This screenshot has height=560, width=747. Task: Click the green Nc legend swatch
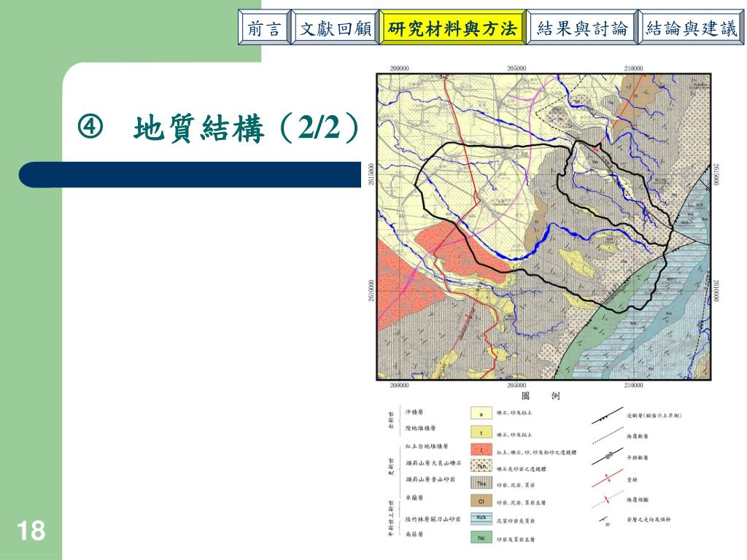481,537
